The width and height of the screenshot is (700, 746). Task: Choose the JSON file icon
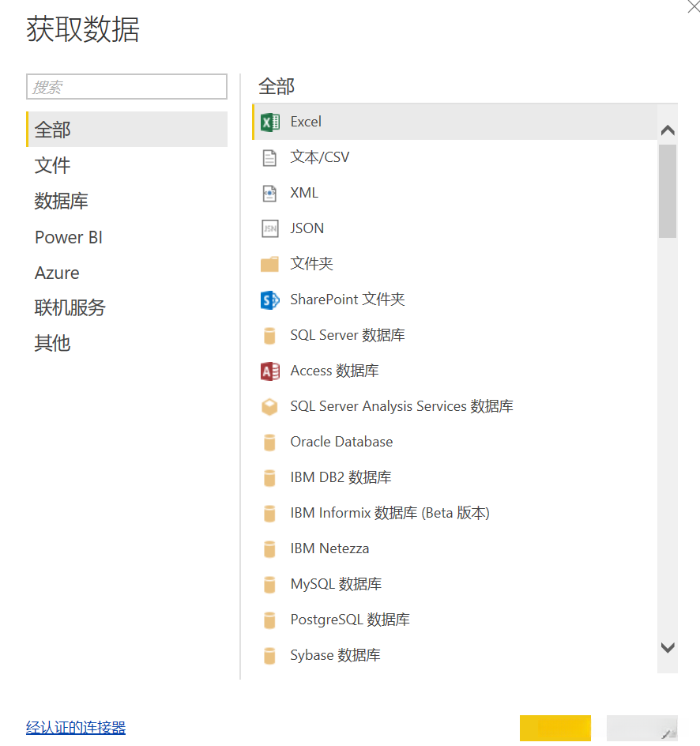click(270, 228)
